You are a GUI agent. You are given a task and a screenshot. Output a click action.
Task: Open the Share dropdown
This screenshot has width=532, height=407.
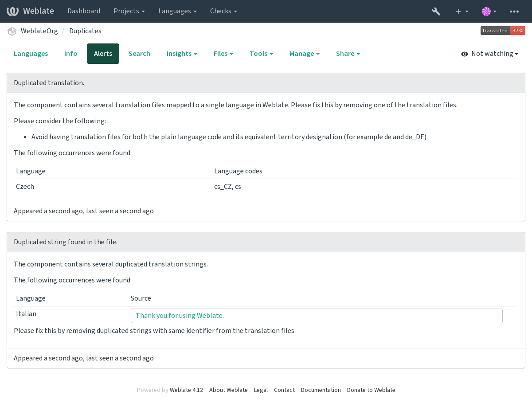pyautogui.click(x=348, y=54)
